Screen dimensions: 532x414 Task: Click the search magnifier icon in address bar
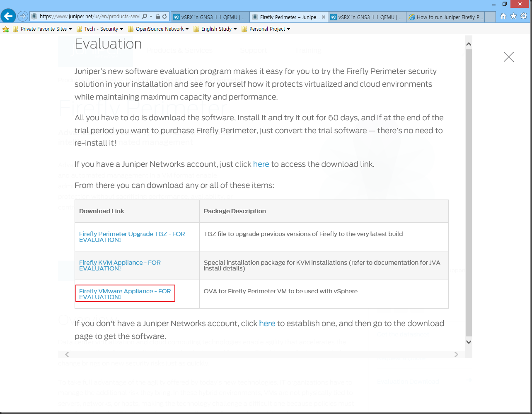click(144, 17)
